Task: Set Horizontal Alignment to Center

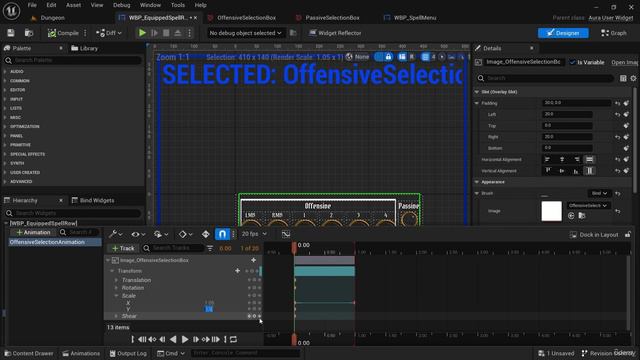Action: pyautogui.click(x=562, y=160)
